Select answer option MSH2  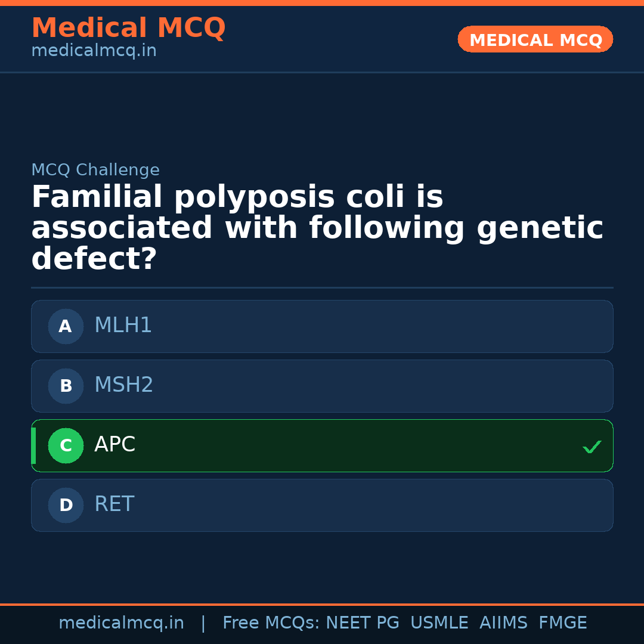322,386
